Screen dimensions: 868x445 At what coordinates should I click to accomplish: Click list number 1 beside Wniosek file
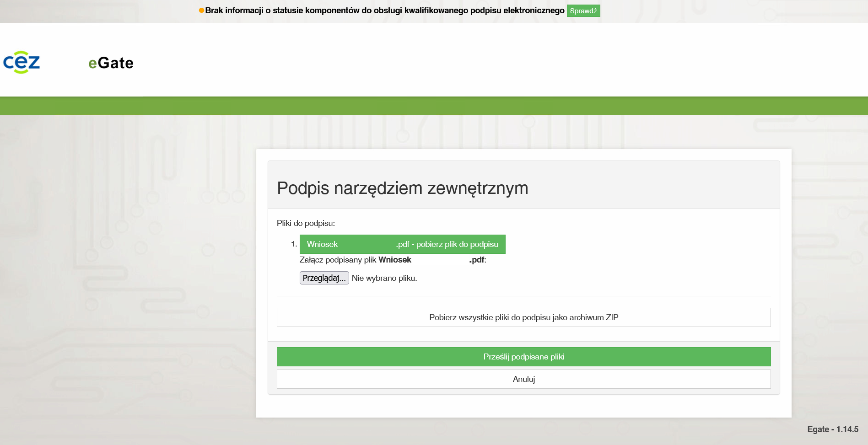pos(293,244)
